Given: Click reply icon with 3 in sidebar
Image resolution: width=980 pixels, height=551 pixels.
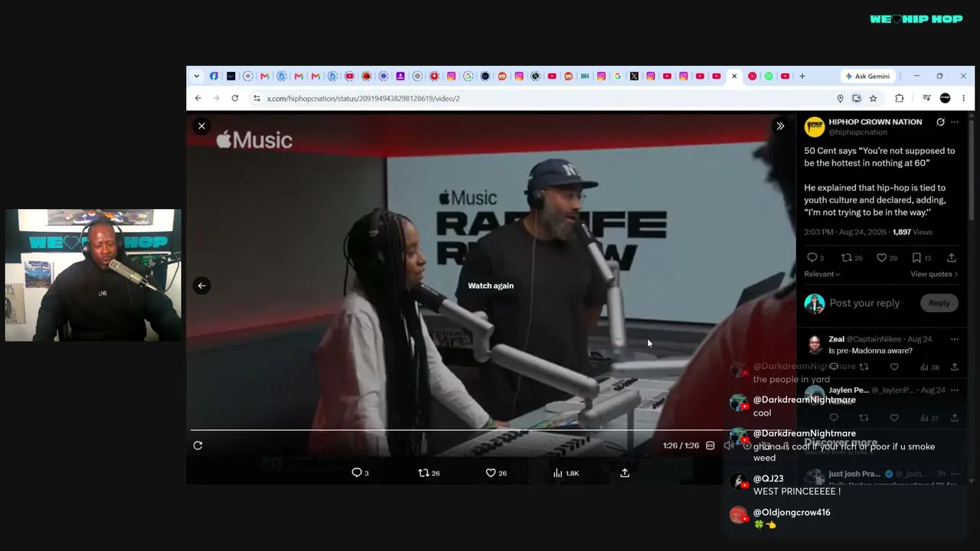Looking at the screenshot, I should 815,258.
